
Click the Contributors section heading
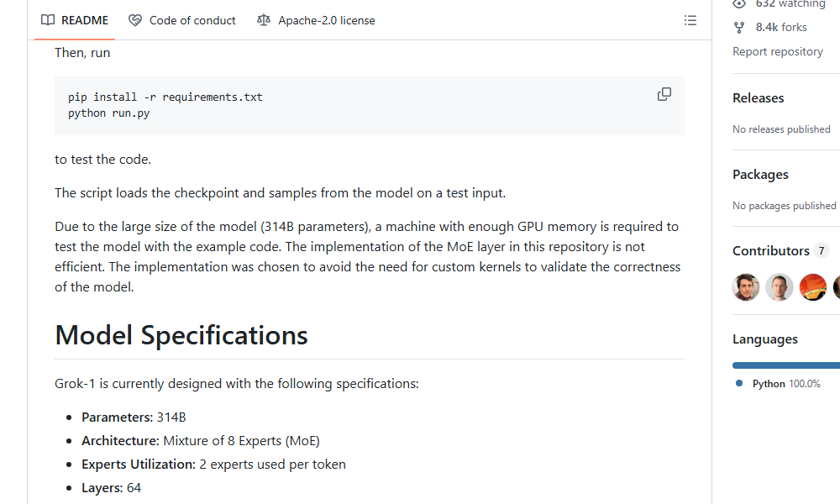pyautogui.click(x=770, y=250)
